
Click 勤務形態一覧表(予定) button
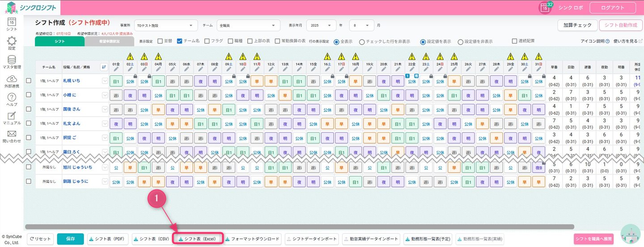428,239
